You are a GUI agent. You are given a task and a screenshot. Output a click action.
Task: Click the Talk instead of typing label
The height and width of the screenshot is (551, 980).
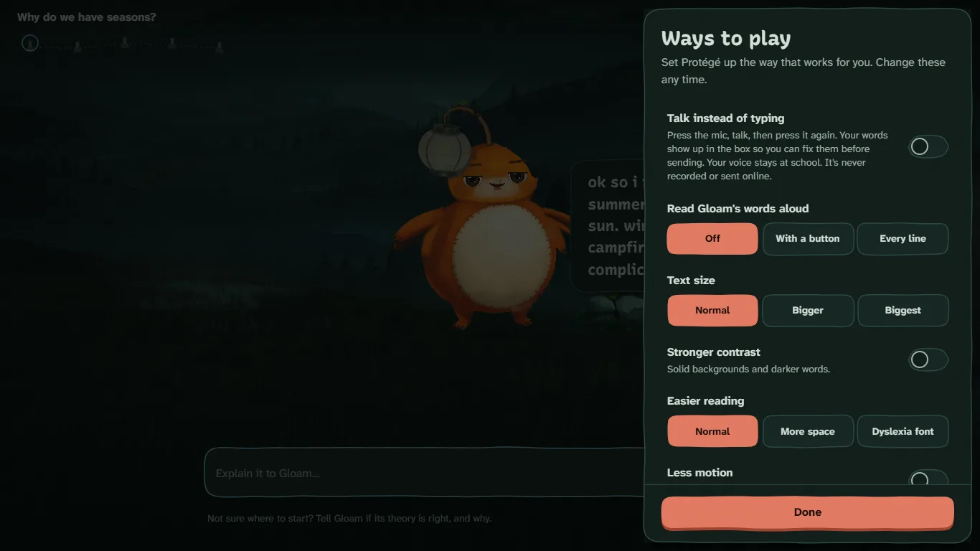pyautogui.click(x=725, y=118)
